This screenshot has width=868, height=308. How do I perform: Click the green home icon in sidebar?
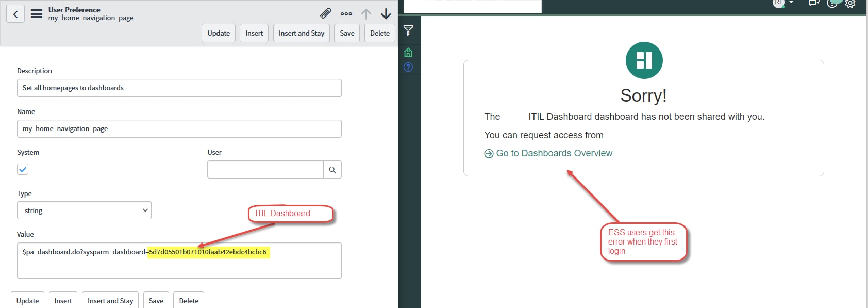pyautogui.click(x=408, y=52)
